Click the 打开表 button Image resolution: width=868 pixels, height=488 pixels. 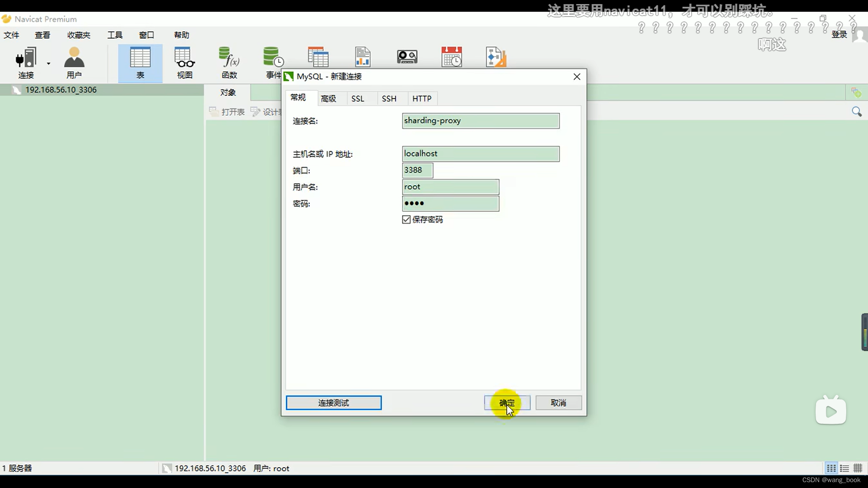227,112
